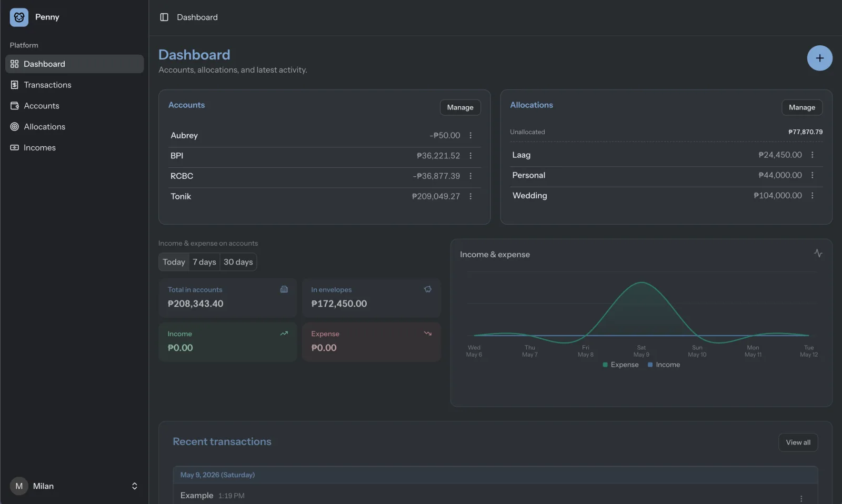
Task: Toggle the sidebar panel icon
Action: pos(164,17)
